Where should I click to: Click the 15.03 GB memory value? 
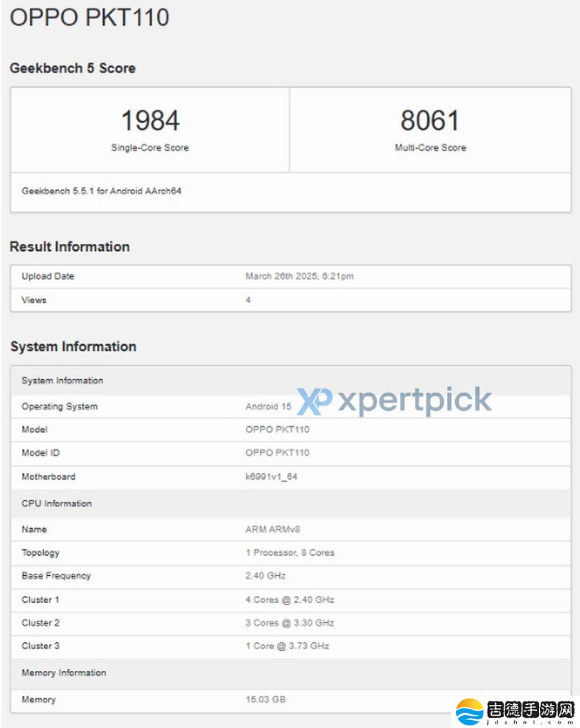coord(266,699)
